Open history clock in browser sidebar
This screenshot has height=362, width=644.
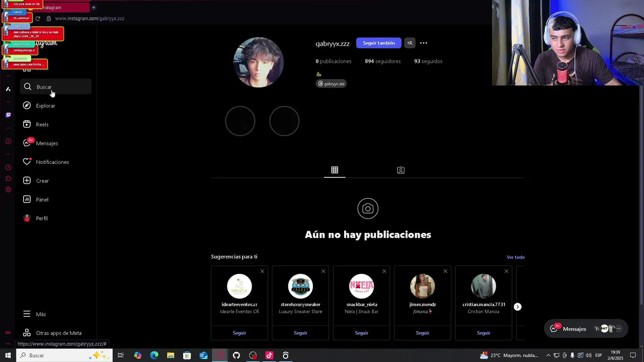pos(8,167)
